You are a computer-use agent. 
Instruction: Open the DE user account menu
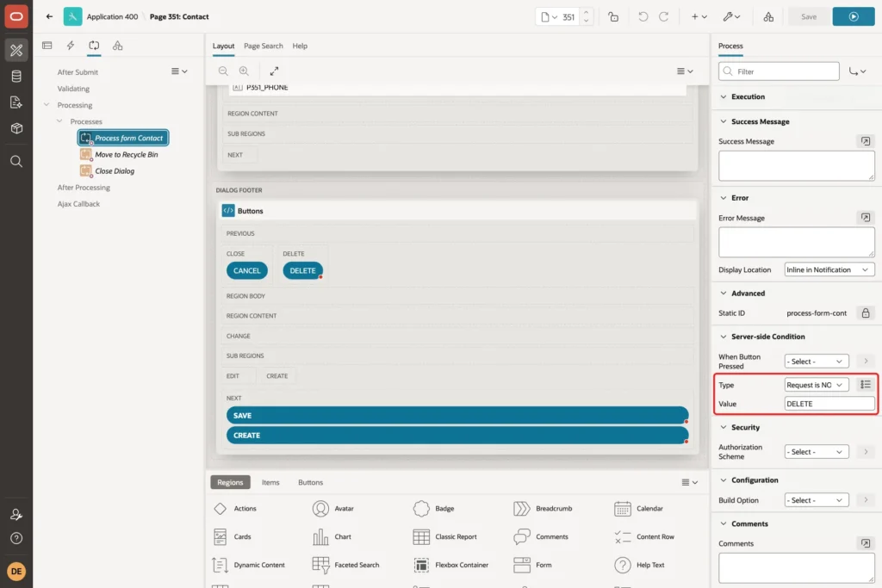tap(16, 572)
